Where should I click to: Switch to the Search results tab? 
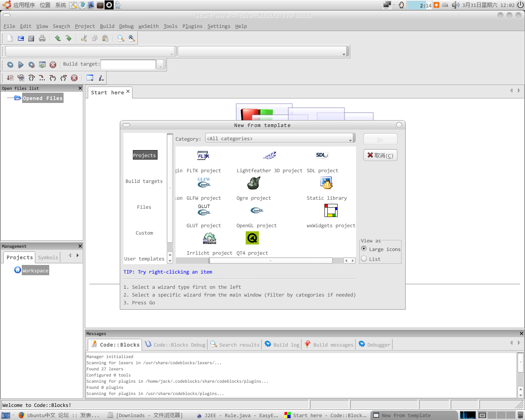pyautogui.click(x=235, y=345)
